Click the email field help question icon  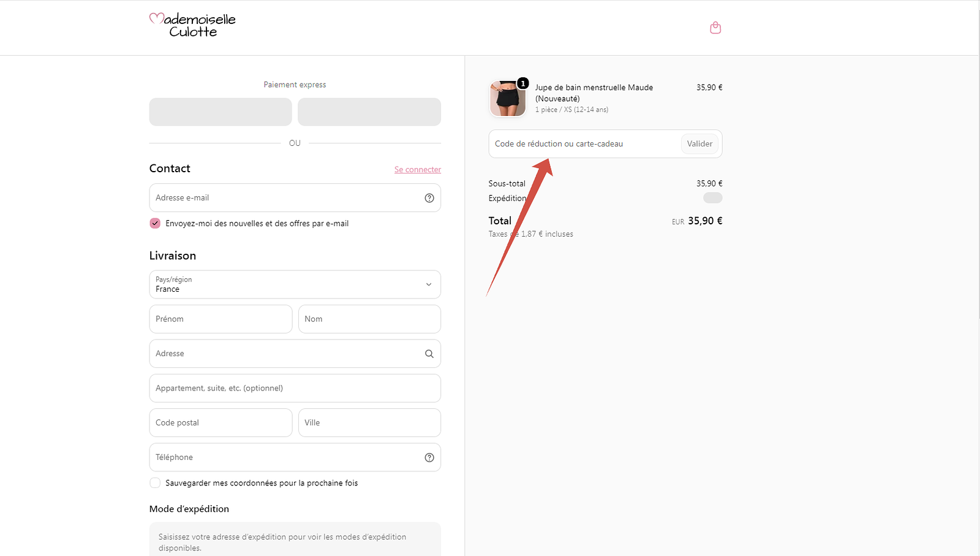click(x=429, y=198)
